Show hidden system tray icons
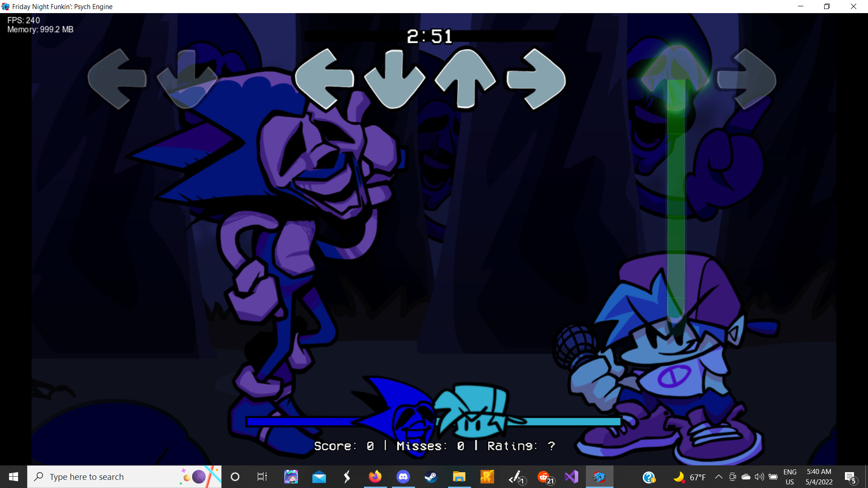The width and height of the screenshot is (868, 488). tap(718, 477)
